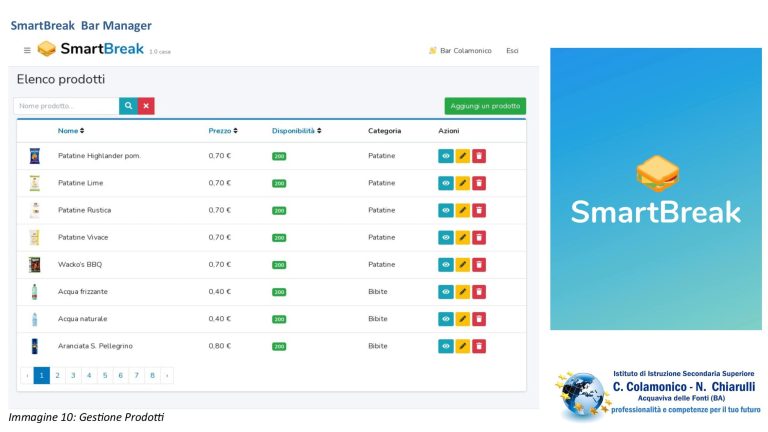Image resolution: width=768 pixels, height=432 pixels.
Task: Open Bar Colamonico account link
Action: (x=460, y=50)
